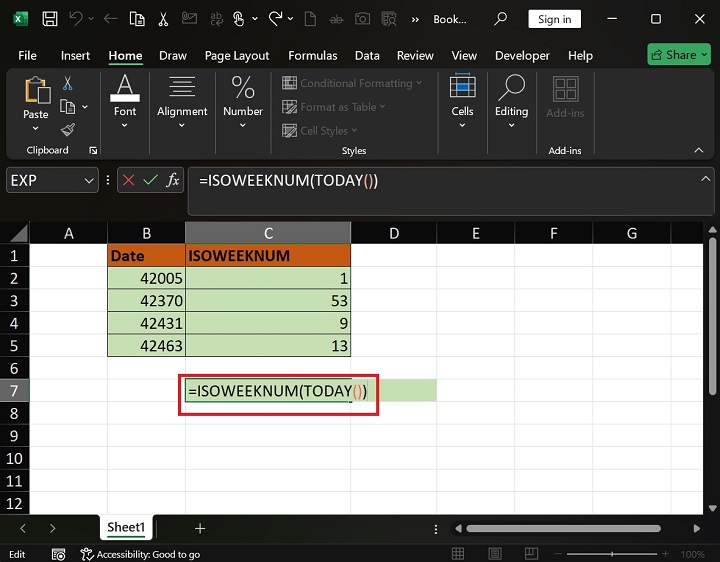The height and width of the screenshot is (562, 720).
Task: Cancel formula entry with the X icon
Action: click(129, 180)
